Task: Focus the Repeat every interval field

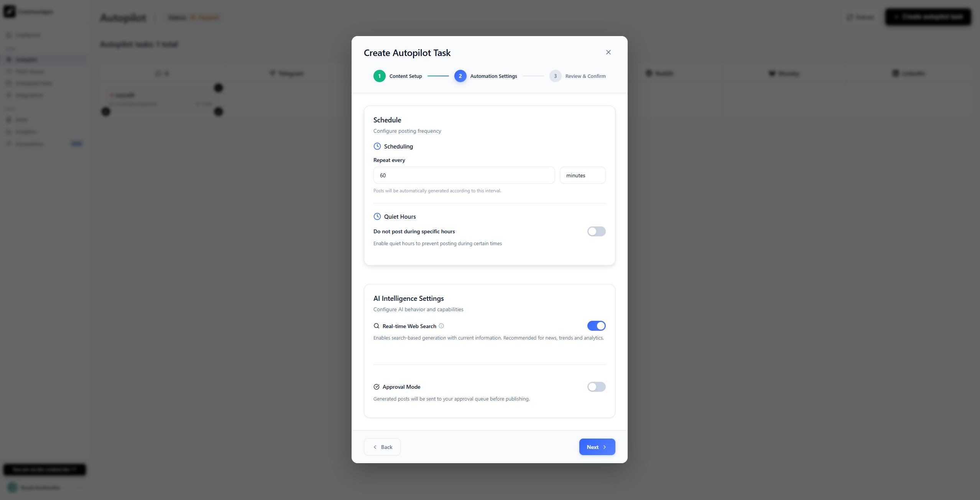Action: 464,175
